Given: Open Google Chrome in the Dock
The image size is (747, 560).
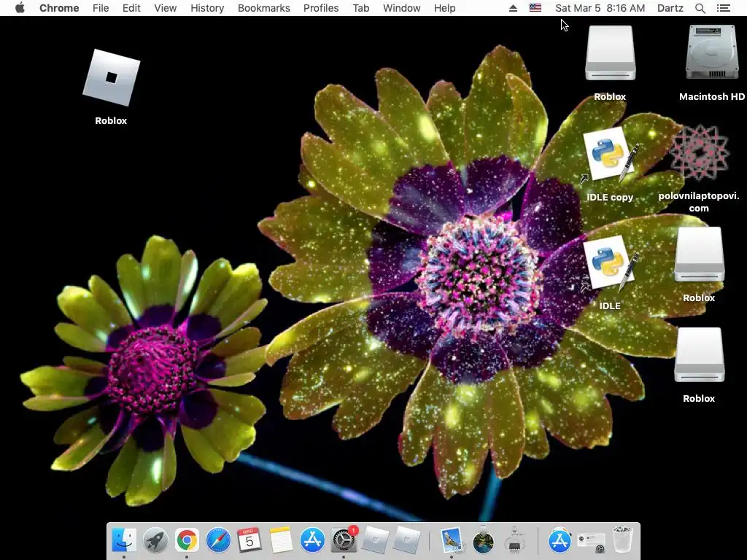Looking at the screenshot, I should pyautogui.click(x=187, y=540).
